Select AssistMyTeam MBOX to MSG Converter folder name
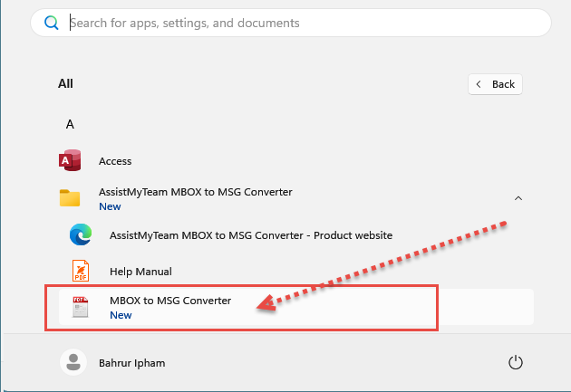 tap(195, 192)
